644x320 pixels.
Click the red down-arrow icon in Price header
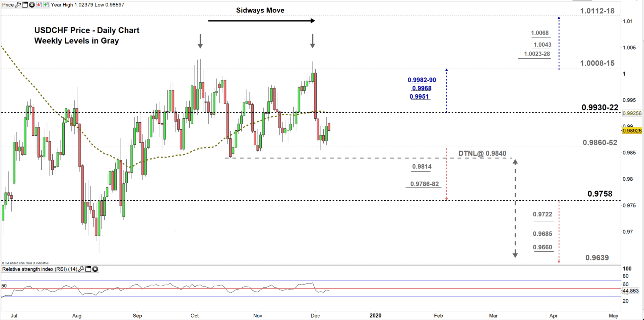coord(39,5)
